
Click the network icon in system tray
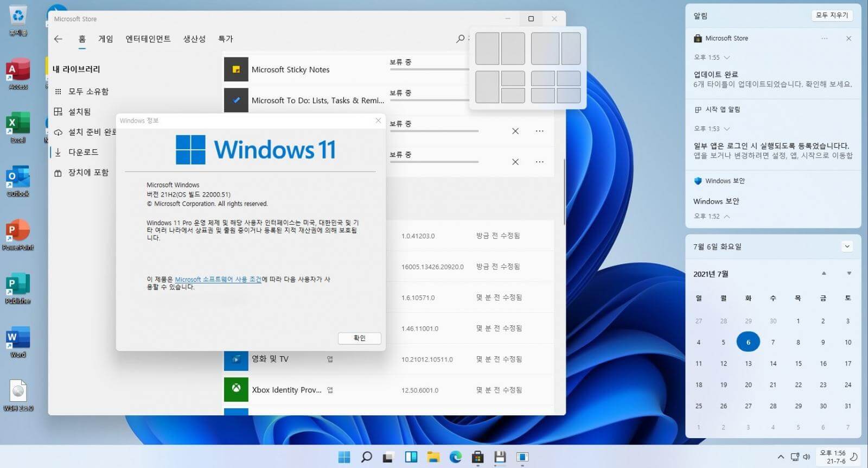(795, 457)
